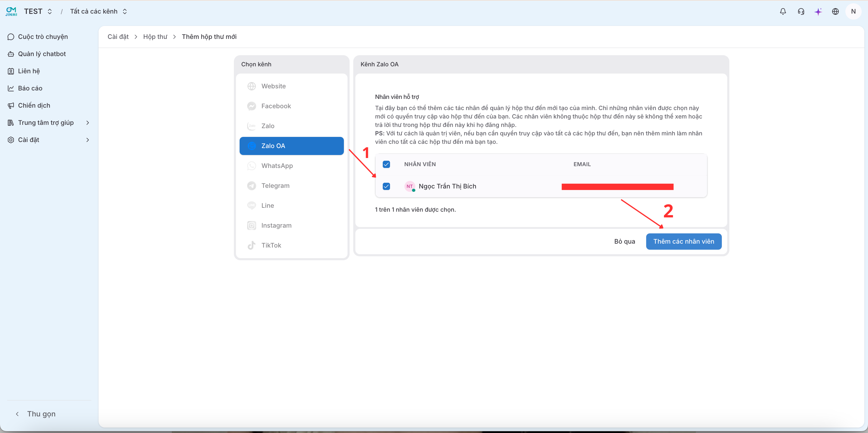Click the Thêm các nhân viên button

point(683,242)
